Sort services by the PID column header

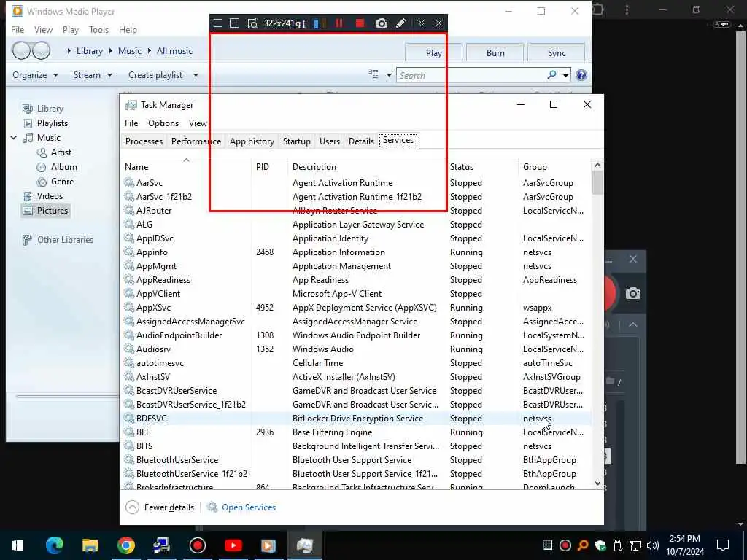[x=269, y=167]
